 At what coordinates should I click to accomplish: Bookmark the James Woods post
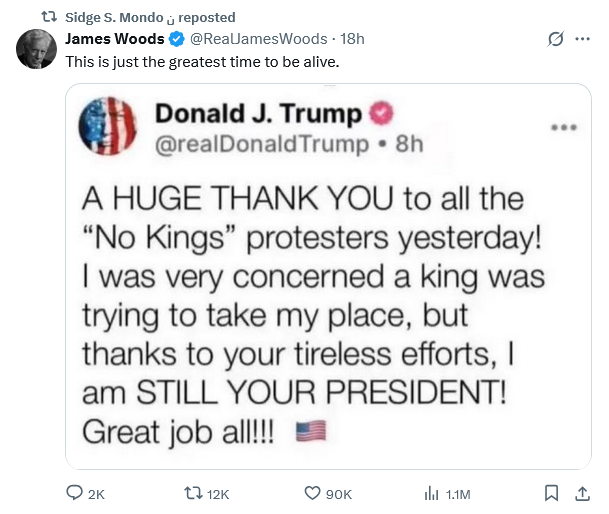[551, 493]
